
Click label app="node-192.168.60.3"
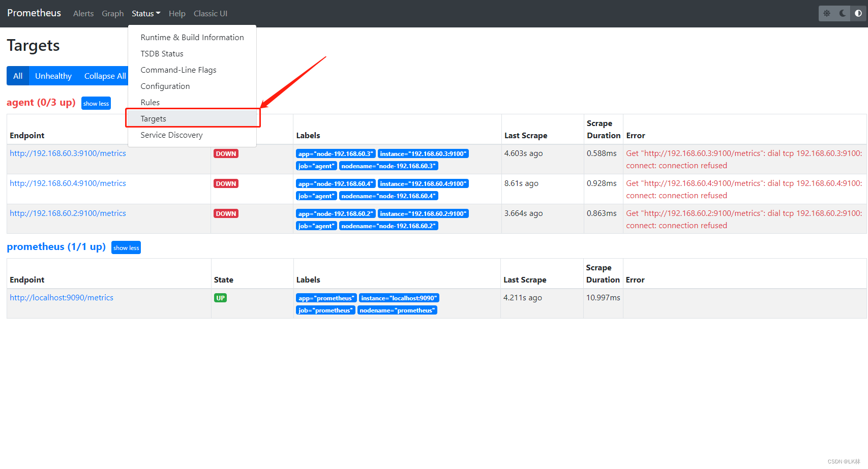[x=336, y=154]
